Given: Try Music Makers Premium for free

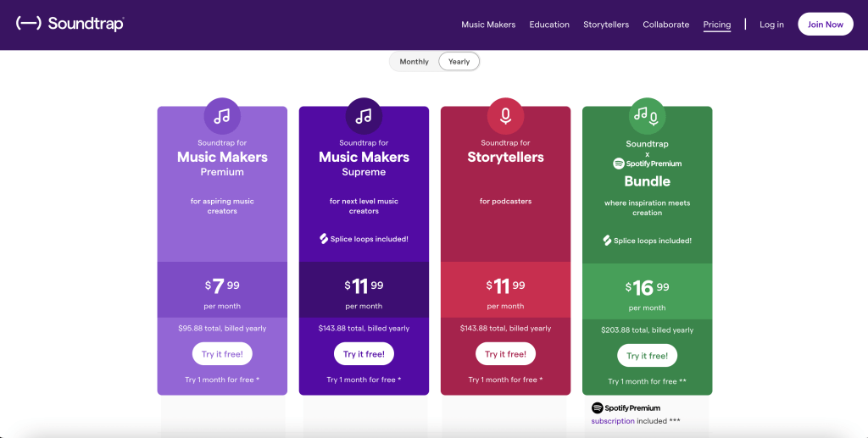Looking at the screenshot, I should [x=222, y=354].
